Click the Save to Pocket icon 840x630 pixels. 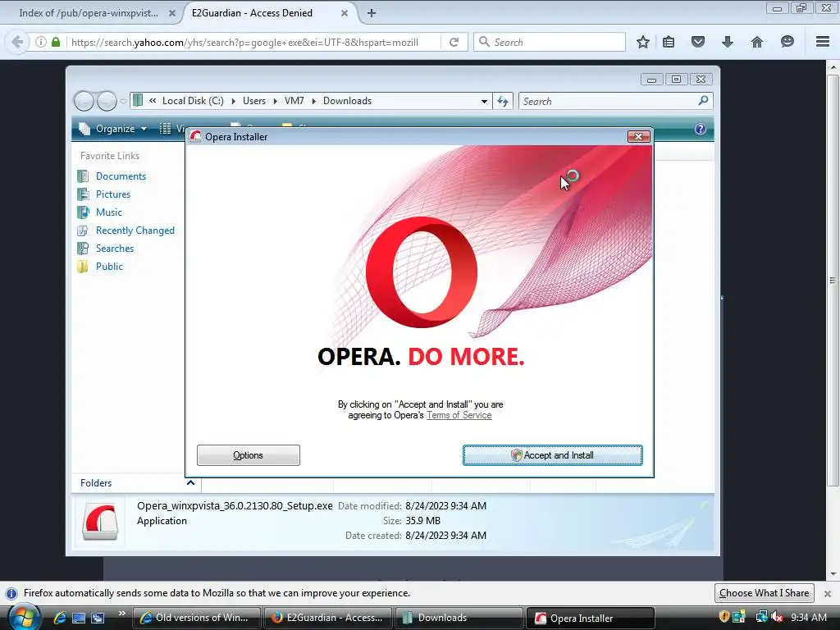pos(698,42)
